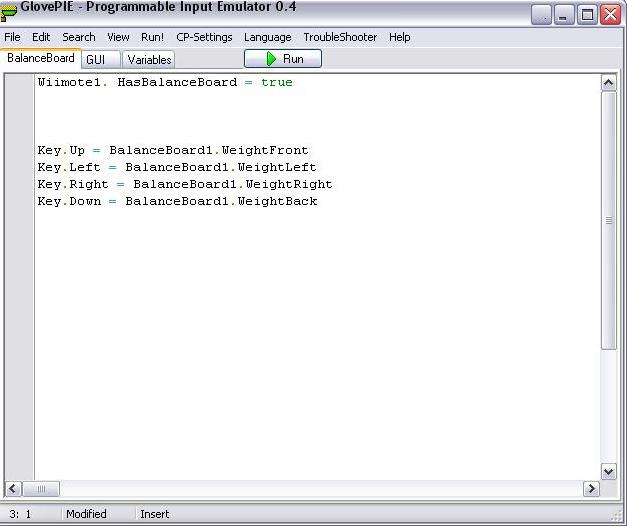Click the '3: 1' cursor position indicator
Screen dimensions: 627x526
pos(20,514)
